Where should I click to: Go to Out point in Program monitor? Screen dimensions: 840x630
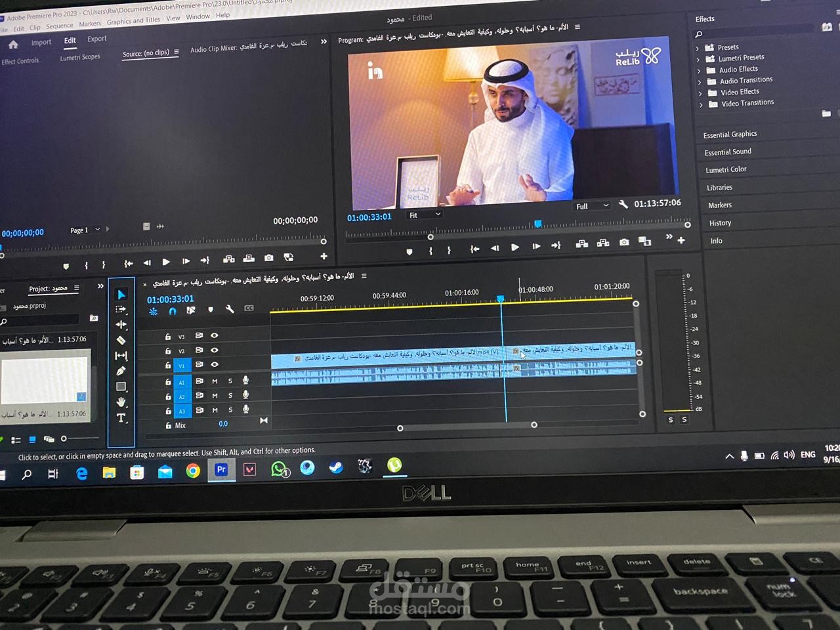[x=556, y=245]
